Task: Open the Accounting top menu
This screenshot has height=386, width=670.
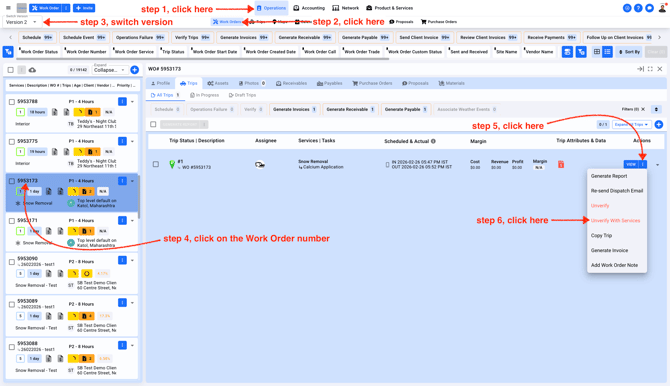Action: (x=309, y=8)
